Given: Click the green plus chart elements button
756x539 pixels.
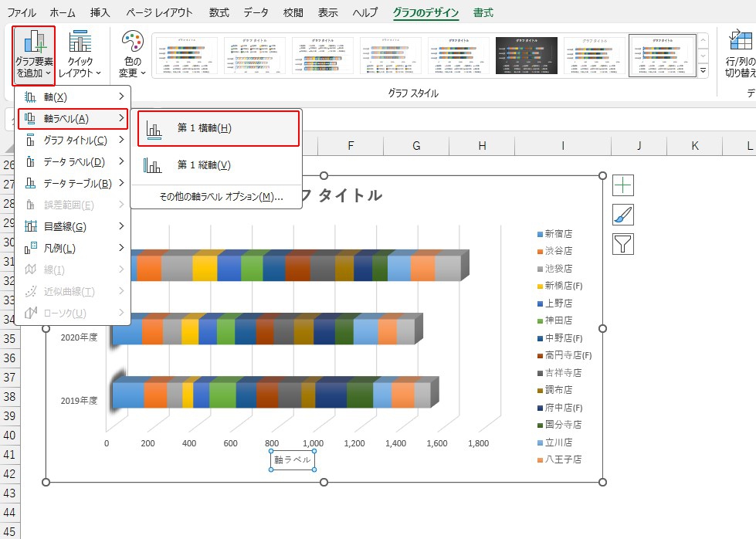Looking at the screenshot, I should pyautogui.click(x=623, y=185).
